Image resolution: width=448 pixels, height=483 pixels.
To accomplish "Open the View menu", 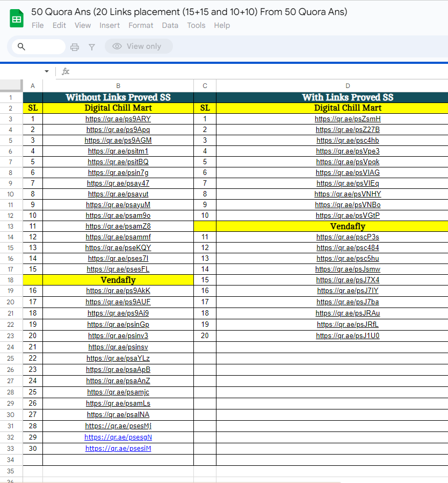I will pos(83,25).
